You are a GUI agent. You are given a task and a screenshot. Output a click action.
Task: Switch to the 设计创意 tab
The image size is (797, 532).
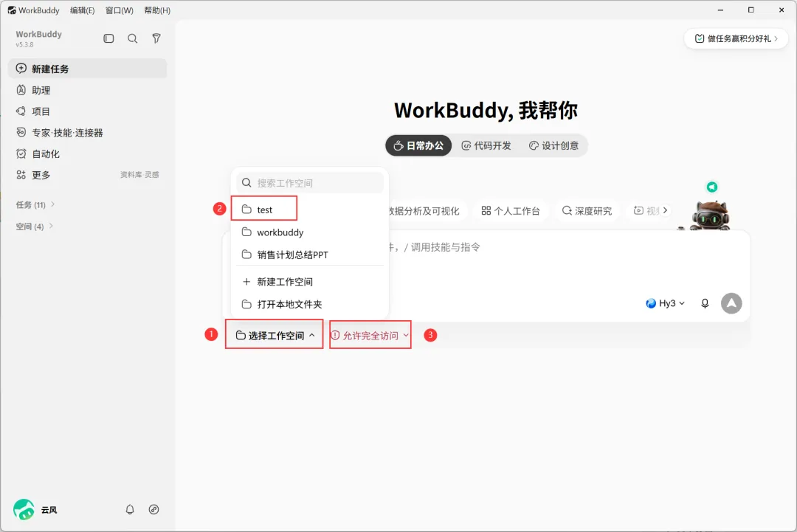(x=553, y=146)
